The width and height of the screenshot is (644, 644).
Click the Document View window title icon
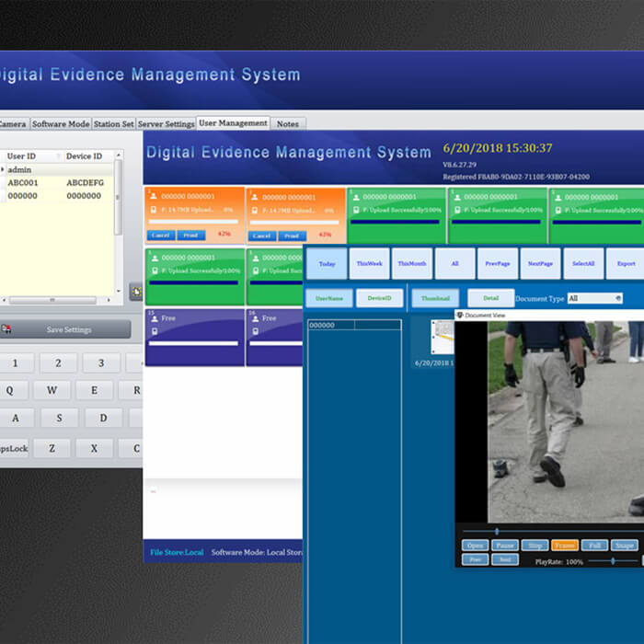(x=460, y=315)
